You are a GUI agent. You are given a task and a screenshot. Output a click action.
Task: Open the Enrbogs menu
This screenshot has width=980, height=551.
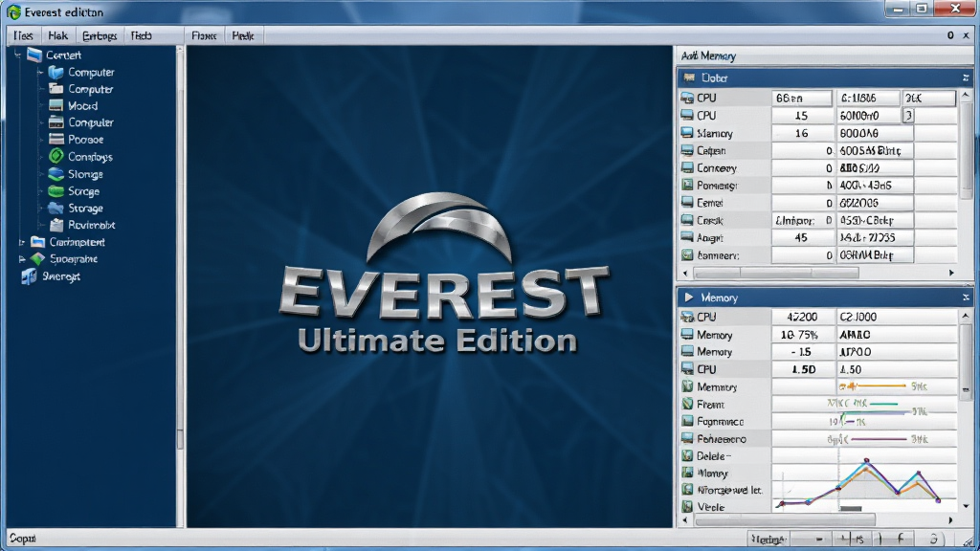pos(100,35)
